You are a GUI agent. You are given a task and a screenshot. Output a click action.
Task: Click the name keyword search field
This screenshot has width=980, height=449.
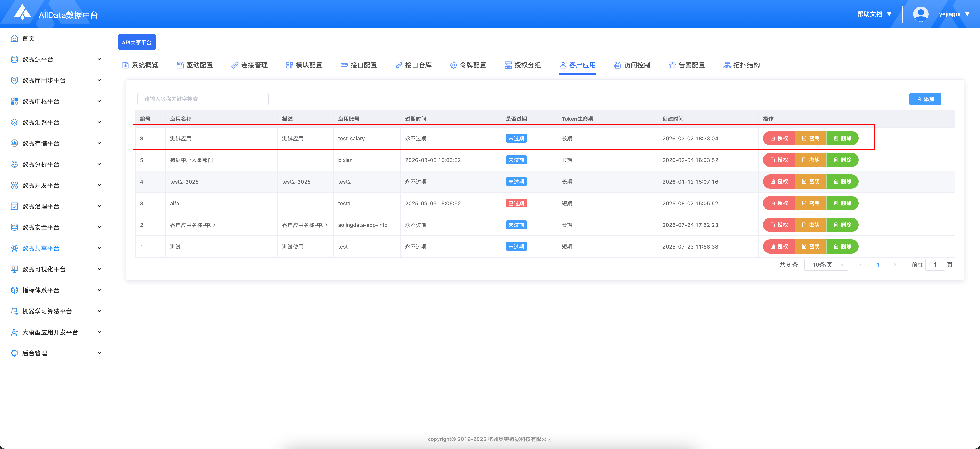[203, 99]
